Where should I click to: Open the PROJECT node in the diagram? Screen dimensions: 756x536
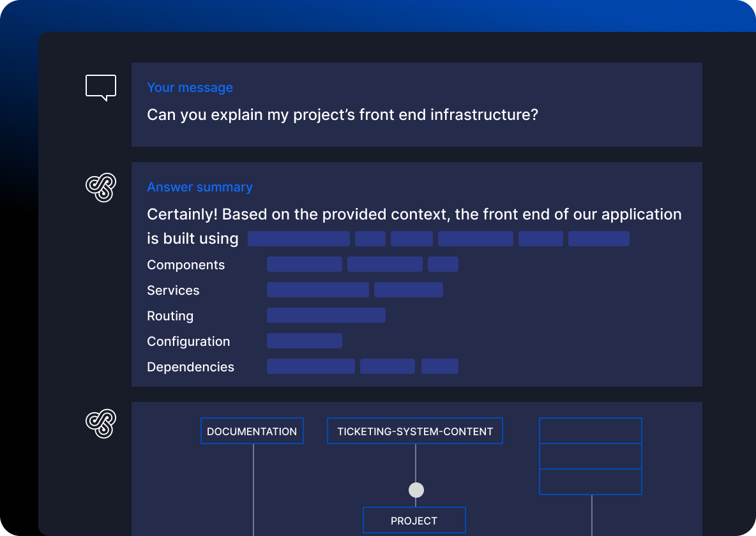(x=414, y=521)
